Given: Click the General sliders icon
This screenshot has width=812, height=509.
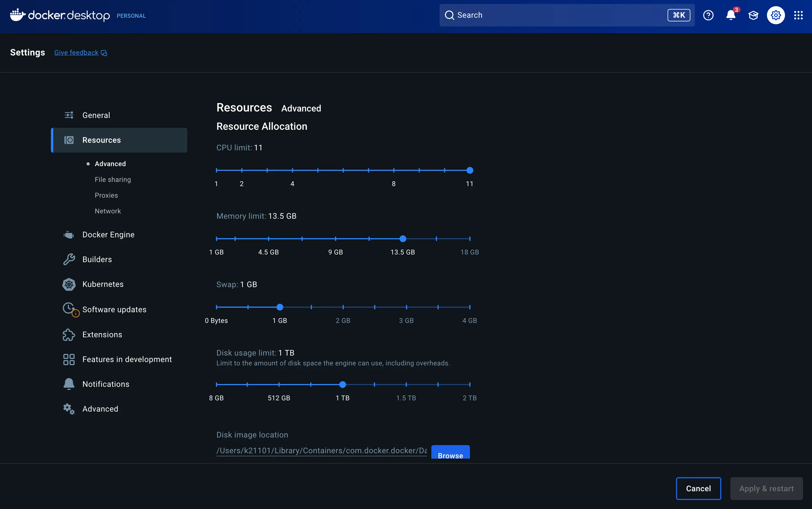Looking at the screenshot, I should pos(69,115).
